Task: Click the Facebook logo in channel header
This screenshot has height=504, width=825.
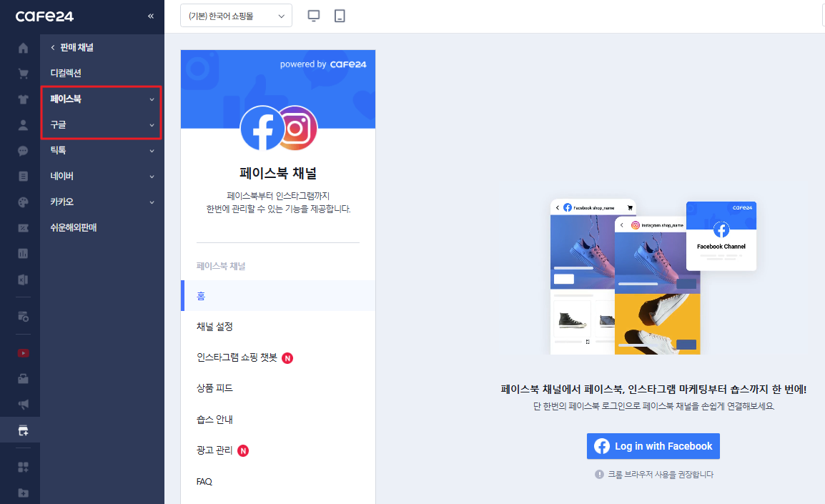Action: (x=262, y=129)
